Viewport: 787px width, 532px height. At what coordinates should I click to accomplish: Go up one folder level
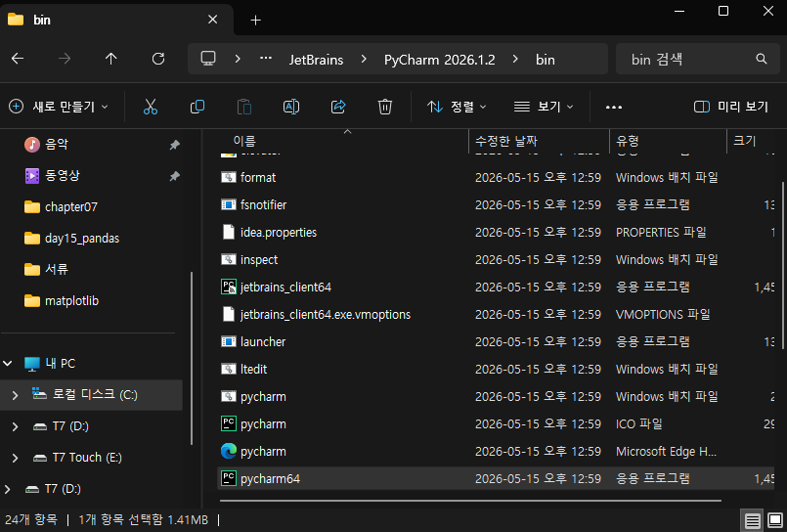click(x=110, y=59)
